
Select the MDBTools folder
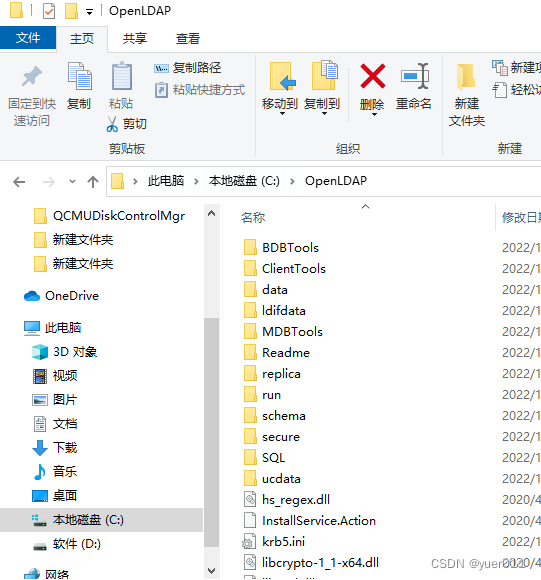283,332
